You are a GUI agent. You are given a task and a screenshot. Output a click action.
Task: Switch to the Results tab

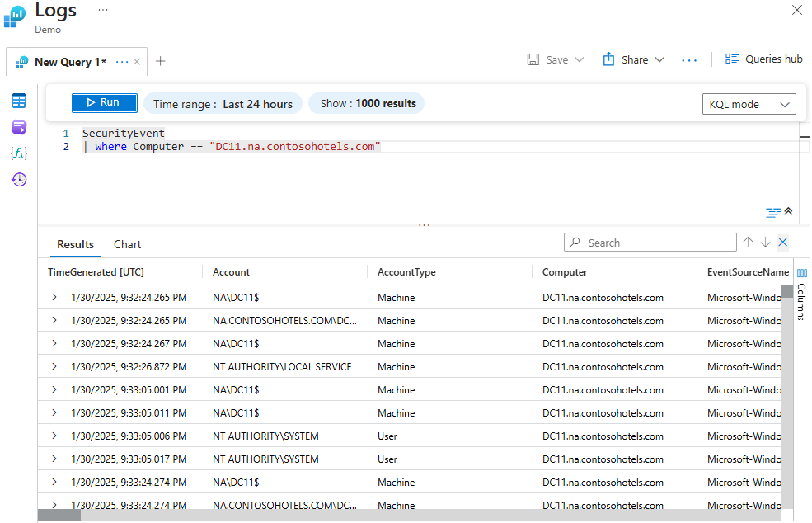(76, 244)
